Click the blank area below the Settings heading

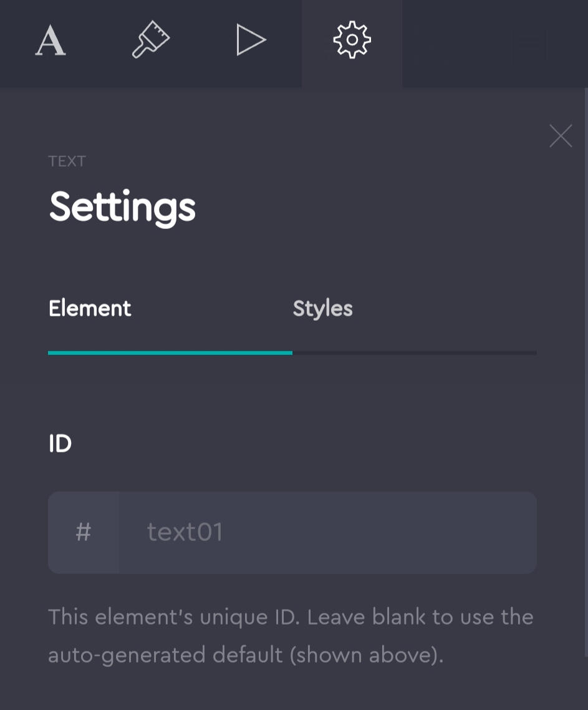pos(292,256)
